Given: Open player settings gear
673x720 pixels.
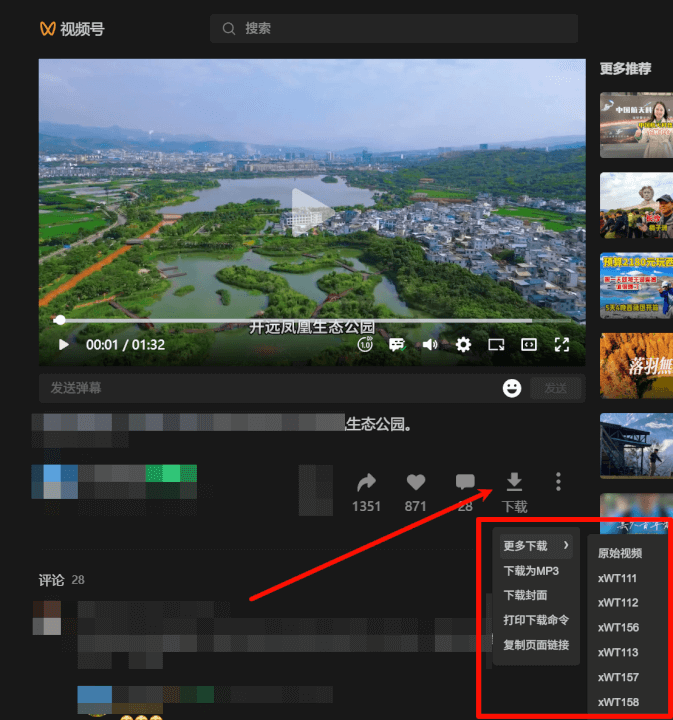Looking at the screenshot, I should (463, 344).
